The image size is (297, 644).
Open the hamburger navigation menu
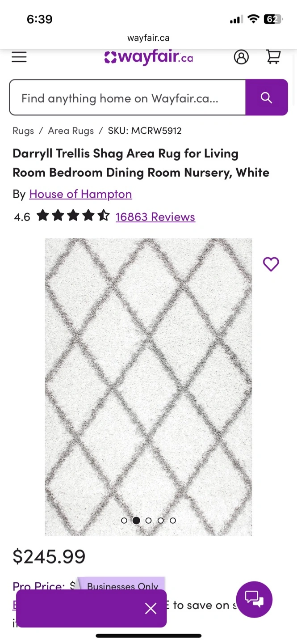pos(19,57)
